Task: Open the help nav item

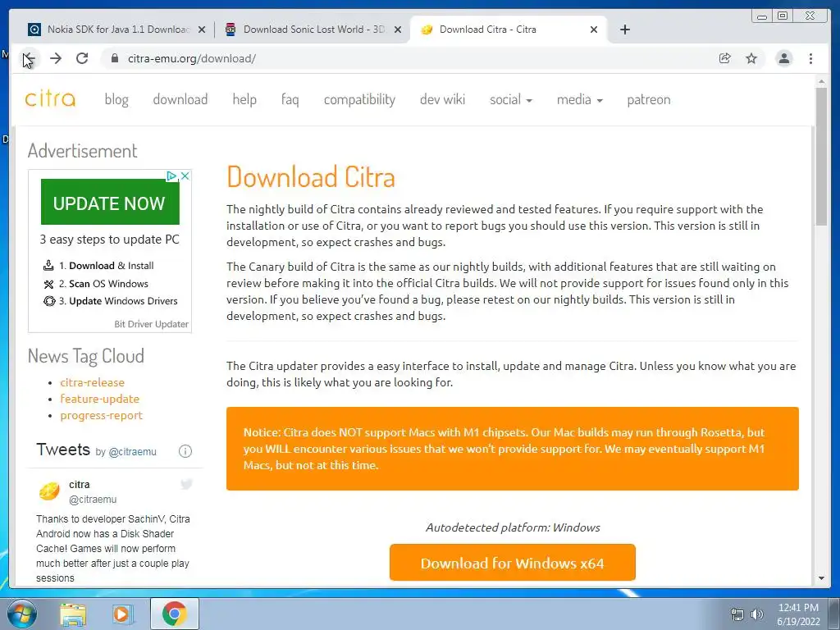Action: tap(244, 99)
